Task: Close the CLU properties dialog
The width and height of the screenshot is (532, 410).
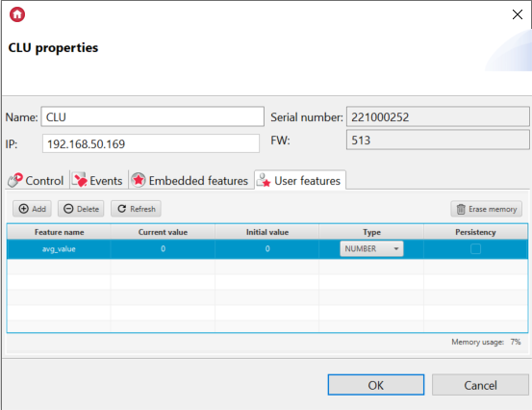Action: click(517, 14)
